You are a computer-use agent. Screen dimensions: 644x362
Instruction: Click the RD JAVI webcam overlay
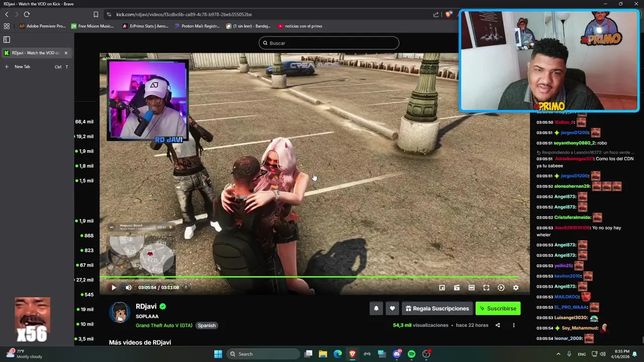click(x=147, y=101)
